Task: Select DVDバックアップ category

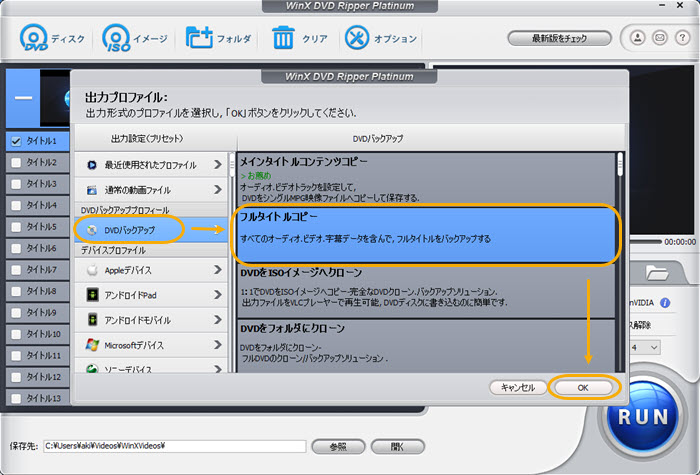Action: pyautogui.click(x=151, y=230)
